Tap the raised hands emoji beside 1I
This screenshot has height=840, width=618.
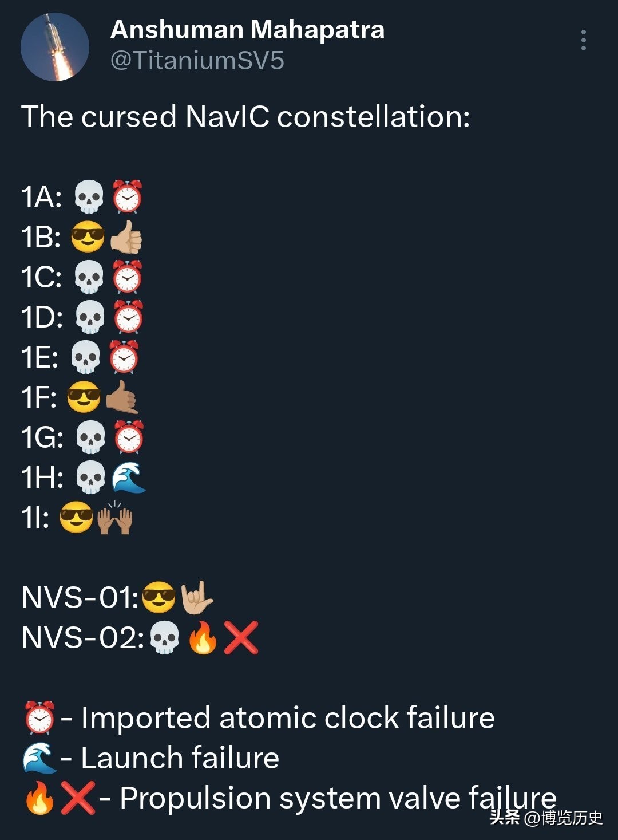pos(115,518)
